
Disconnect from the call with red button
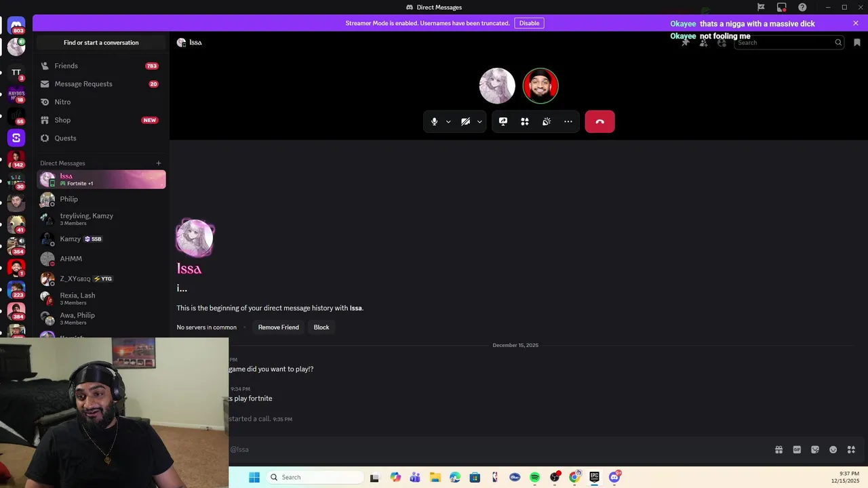[599, 121]
